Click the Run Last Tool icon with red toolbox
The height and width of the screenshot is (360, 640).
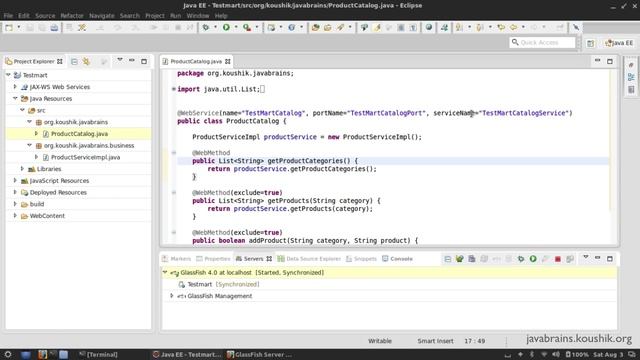point(247,27)
